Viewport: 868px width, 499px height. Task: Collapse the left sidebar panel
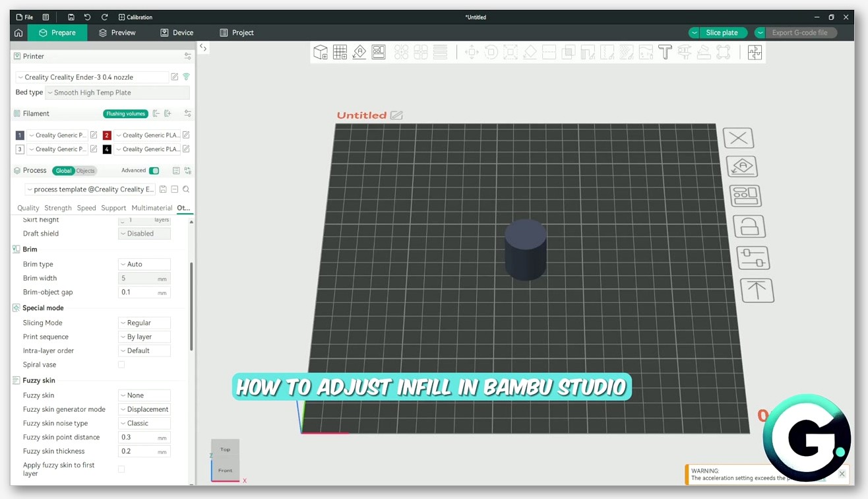[203, 48]
